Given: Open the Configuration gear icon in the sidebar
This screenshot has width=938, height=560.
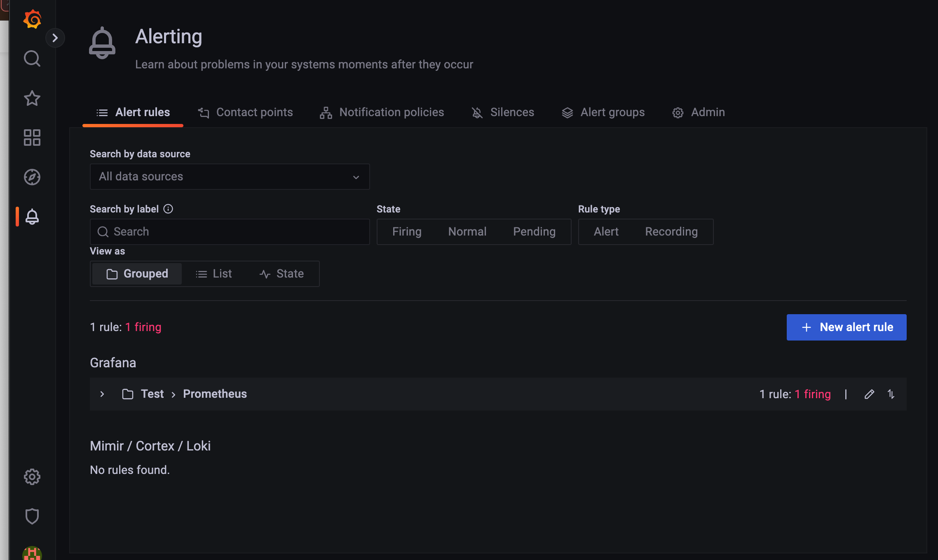Looking at the screenshot, I should [x=32, y=477].
